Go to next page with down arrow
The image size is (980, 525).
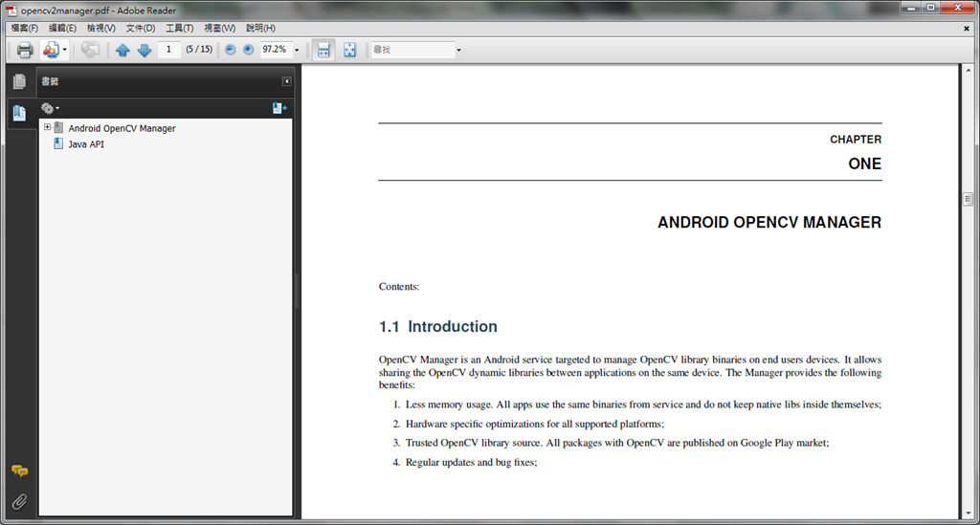145,50
